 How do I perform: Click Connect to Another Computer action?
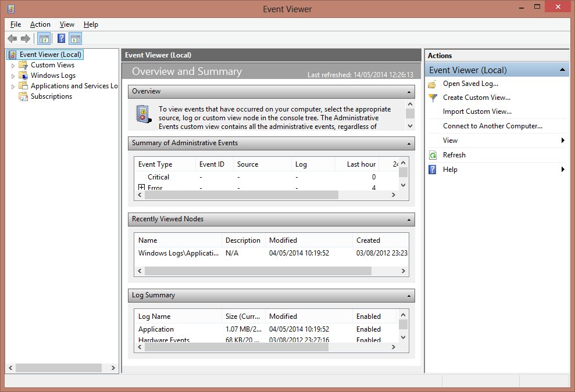492,126
